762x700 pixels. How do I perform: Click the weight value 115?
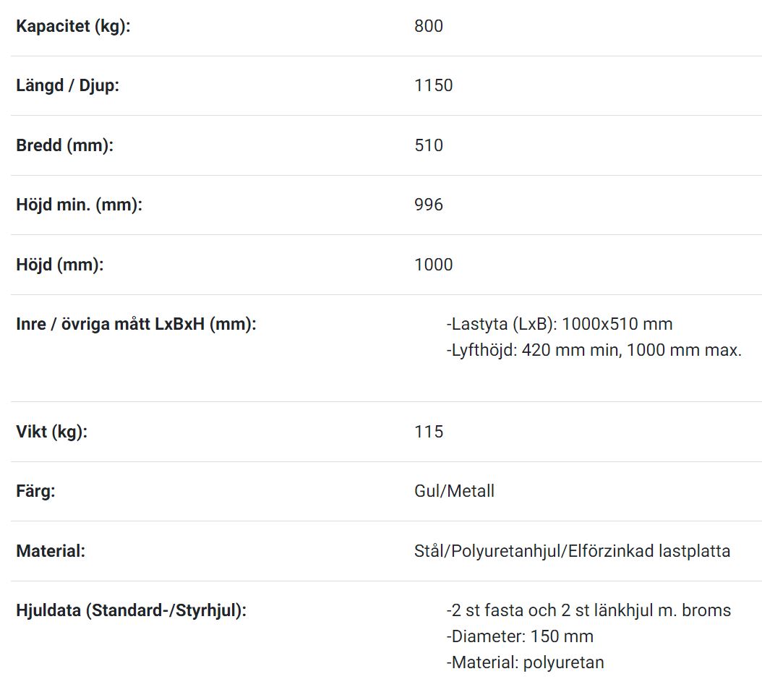429,432
